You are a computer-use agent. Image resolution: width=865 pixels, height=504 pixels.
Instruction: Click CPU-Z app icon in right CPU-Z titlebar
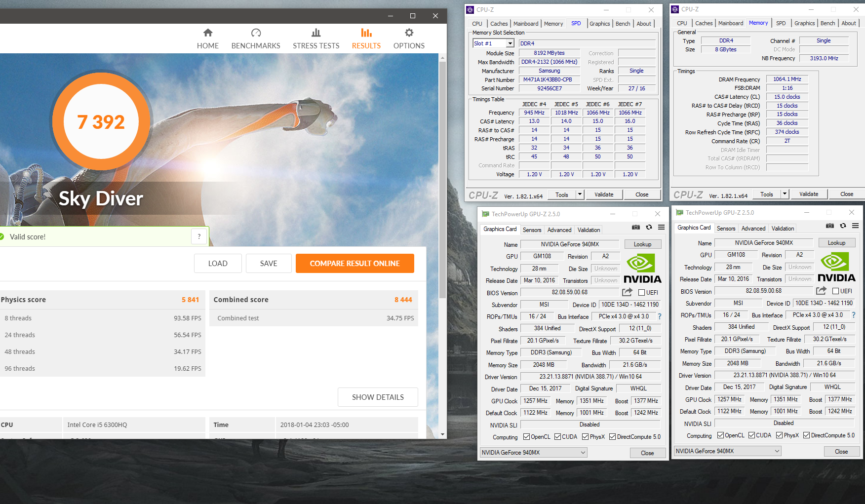click(x=675, y=9)
